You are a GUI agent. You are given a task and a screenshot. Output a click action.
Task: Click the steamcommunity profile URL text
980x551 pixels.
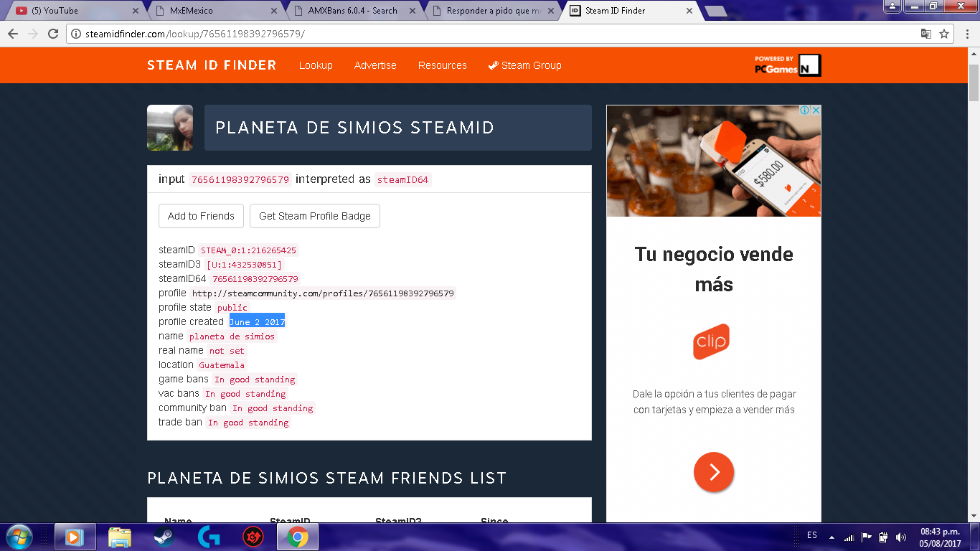click(x=323, y=293)
